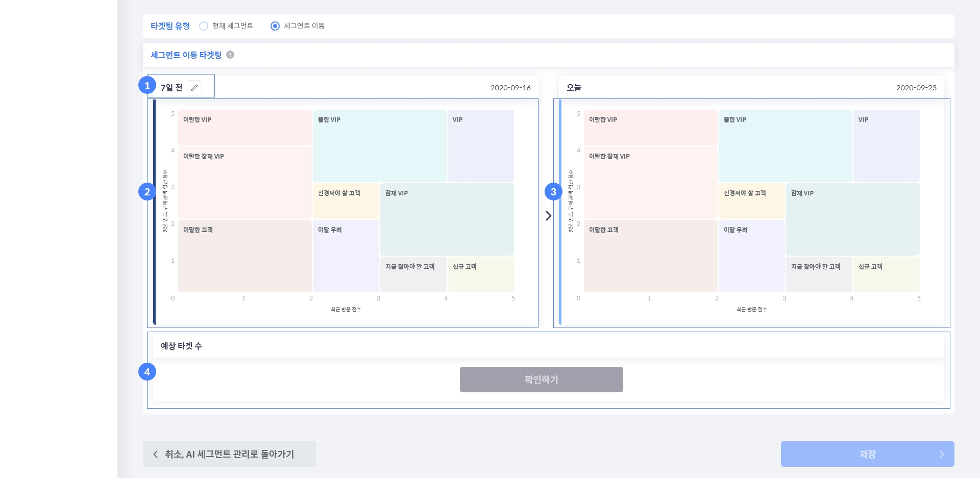Select 신규 고객 segment in left chart
The width and height of the screenshot is (980, 478).
pyautogui.click(x=480, y=274)
